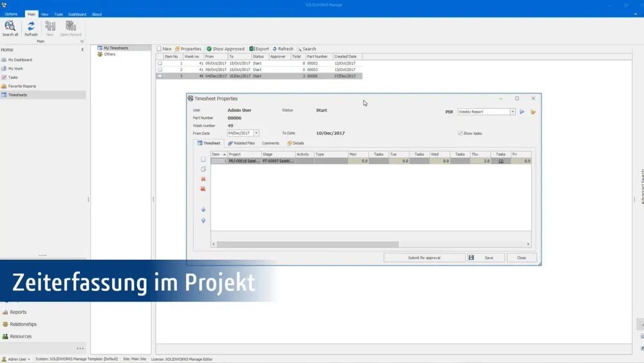Select the About ribbon tab
Image resolution: width=644 pixels, height=363 pixels.
click(x=97, y=14)
